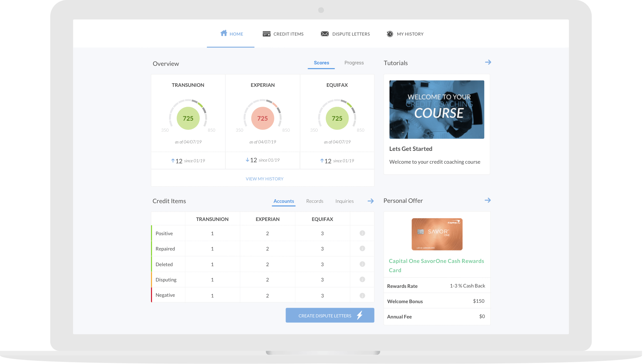The height and width of the screenshot is (364, 643).
Task: Click the home icon in navigation
Action: pyautogui.click(x=224, y=33)
